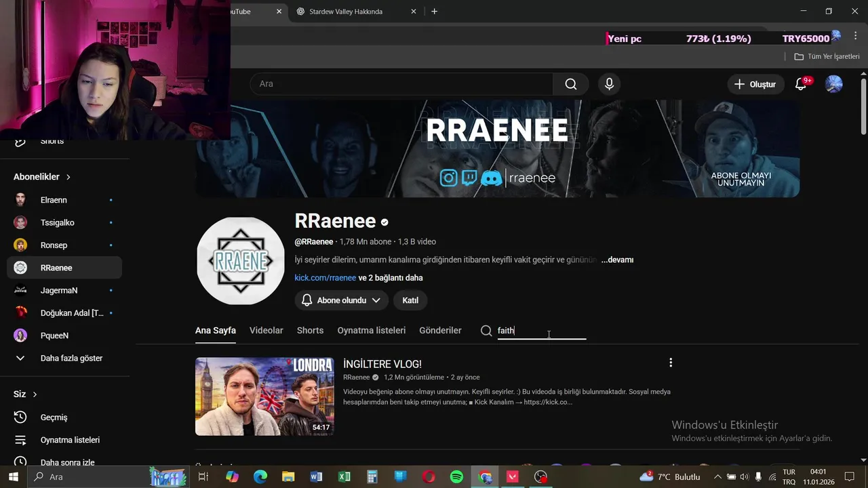This screenshot has width=868, height=488.
Task: Close the Stardew Valley Hakkında tab
Action: [414, 12]
